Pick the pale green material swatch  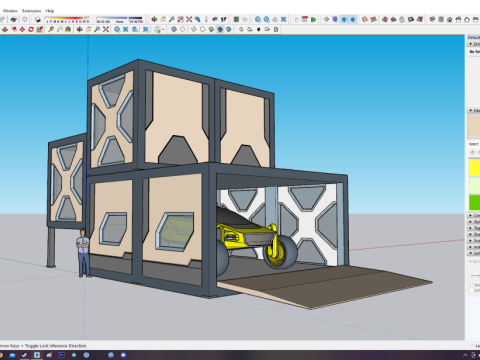click(x=474, y=185)
